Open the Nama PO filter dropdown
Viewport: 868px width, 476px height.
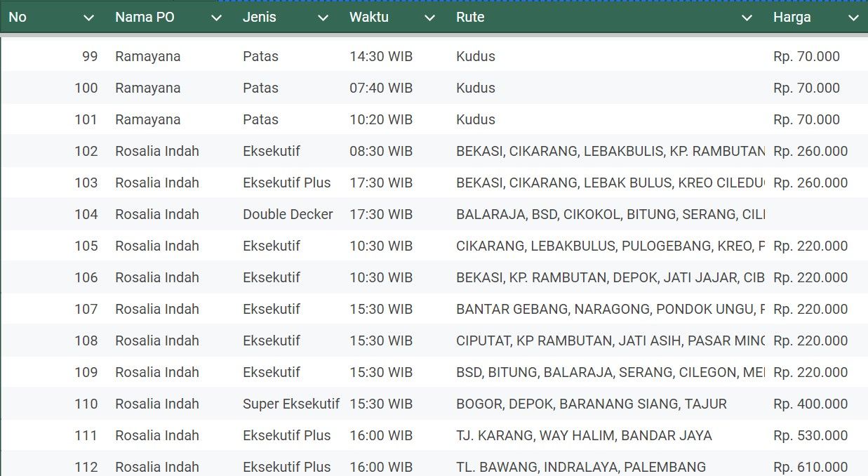point(217,17)
